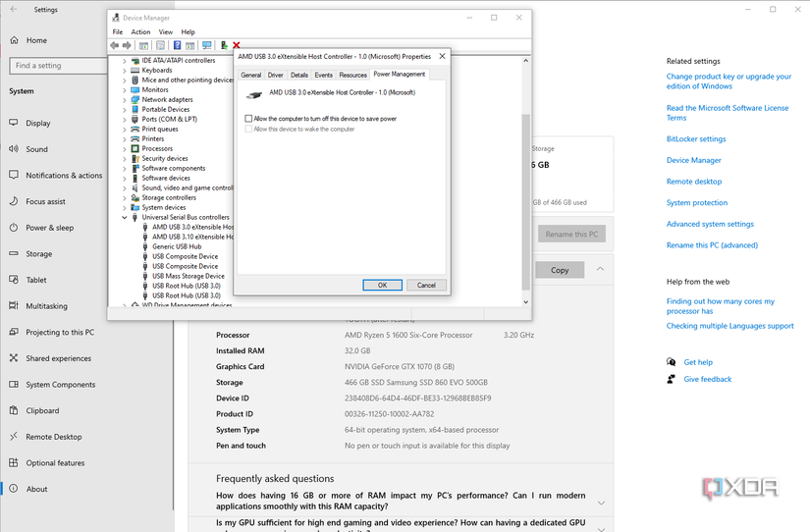Collapse the section next to Copy button
The image size is (810, 532).
(600, 269)
